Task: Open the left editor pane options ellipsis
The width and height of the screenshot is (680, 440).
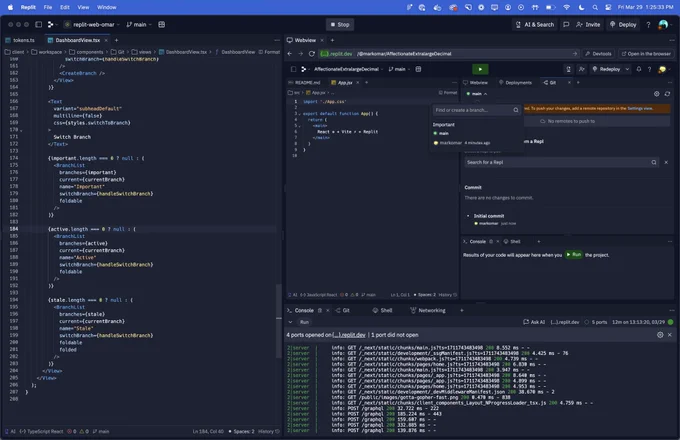Action: [x=277, y=40]
